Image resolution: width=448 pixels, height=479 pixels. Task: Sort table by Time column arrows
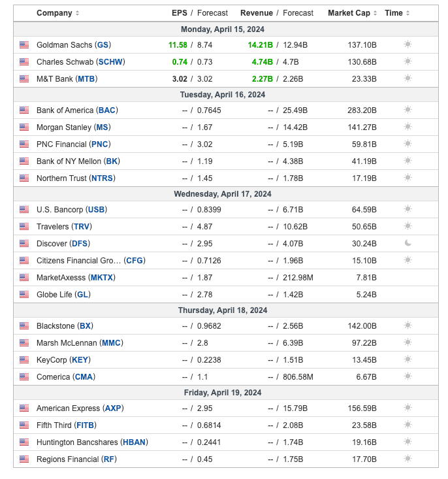pos(408,13)
